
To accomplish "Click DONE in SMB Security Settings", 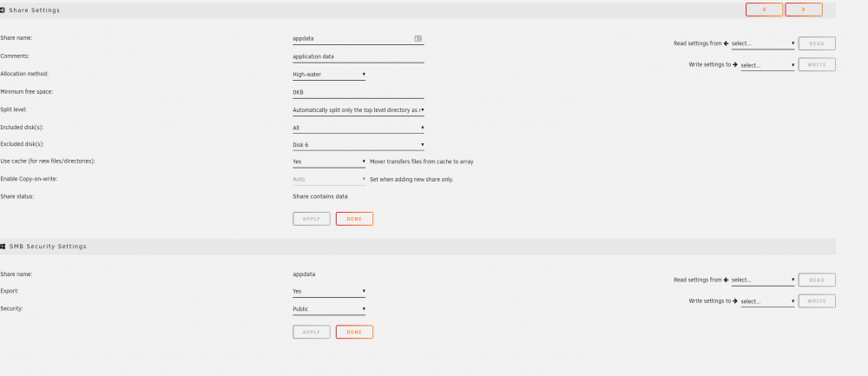I will point(354,333).
